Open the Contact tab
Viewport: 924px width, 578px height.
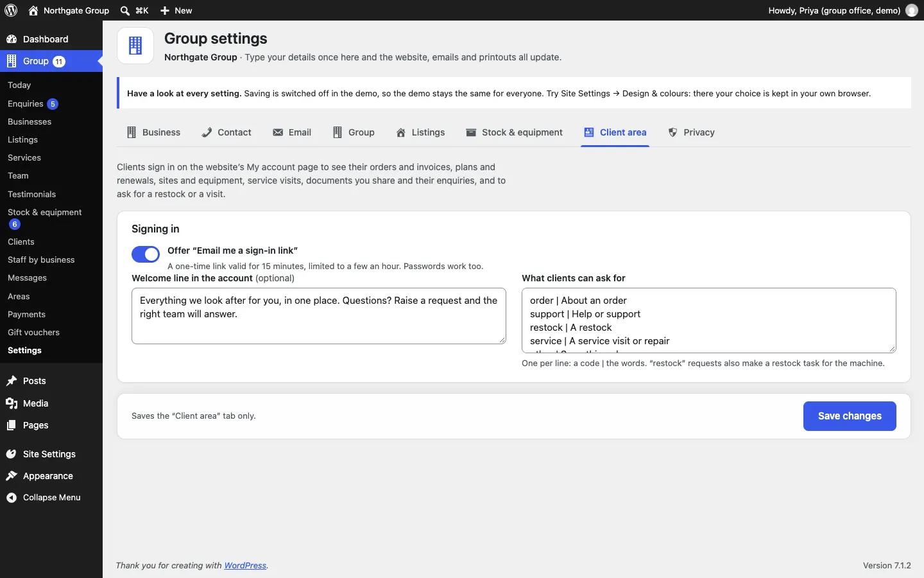click(x=227, y=132)
